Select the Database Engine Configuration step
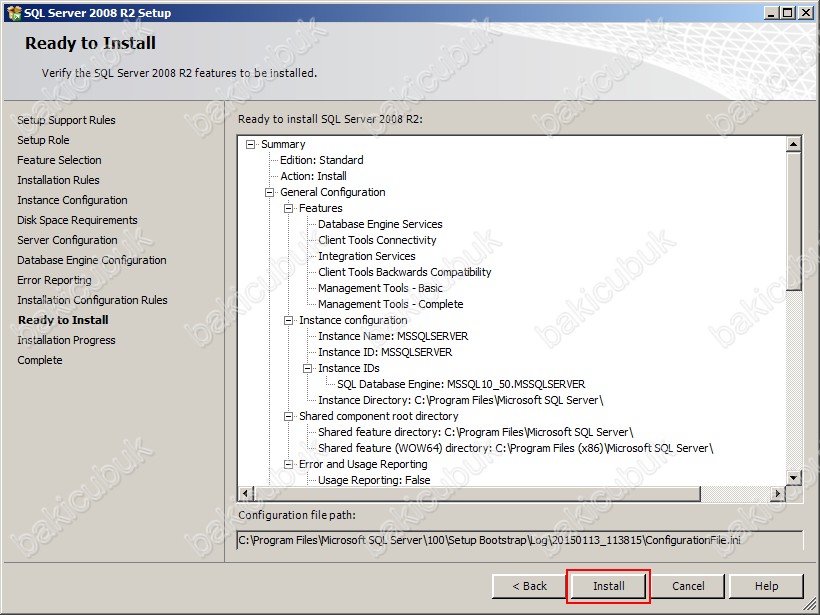820x615 pixels. pos(92,260)
